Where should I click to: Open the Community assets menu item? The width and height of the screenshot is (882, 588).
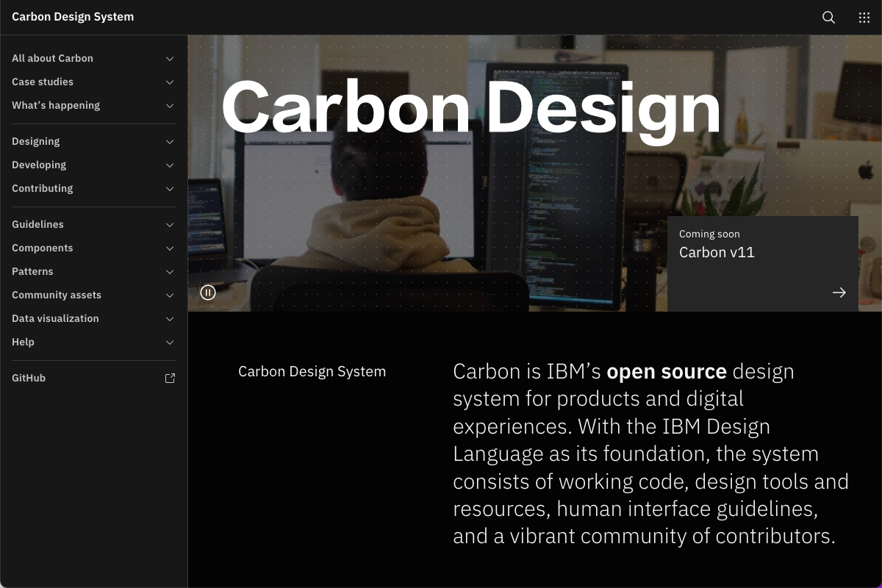93,295
